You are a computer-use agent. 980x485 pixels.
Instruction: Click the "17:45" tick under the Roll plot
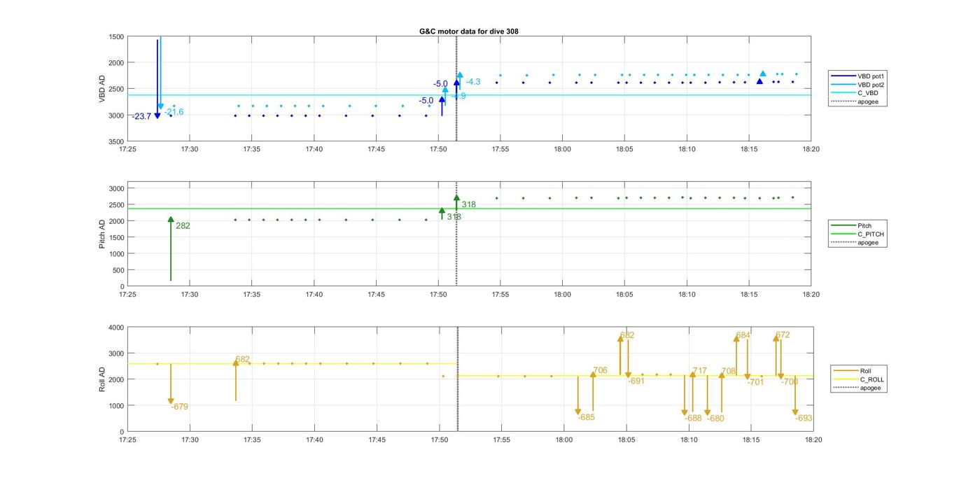pyautogui.click(x=377, y=440)
